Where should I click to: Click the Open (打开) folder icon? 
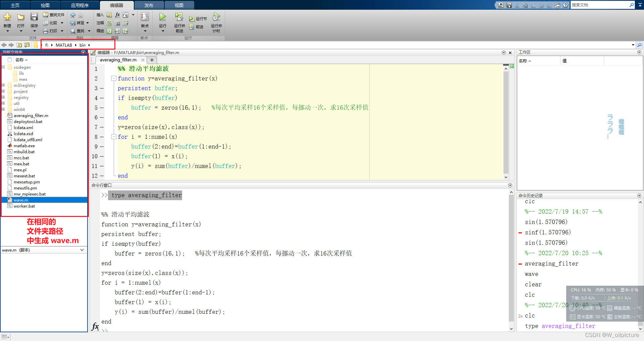click(21, 17)
